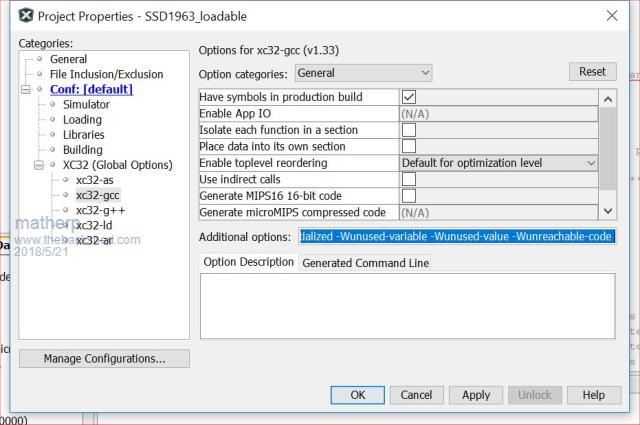Viewport: 640px width, 425px height.
Task: Click the Additional options text field
Action: click(x=457, y=236)
